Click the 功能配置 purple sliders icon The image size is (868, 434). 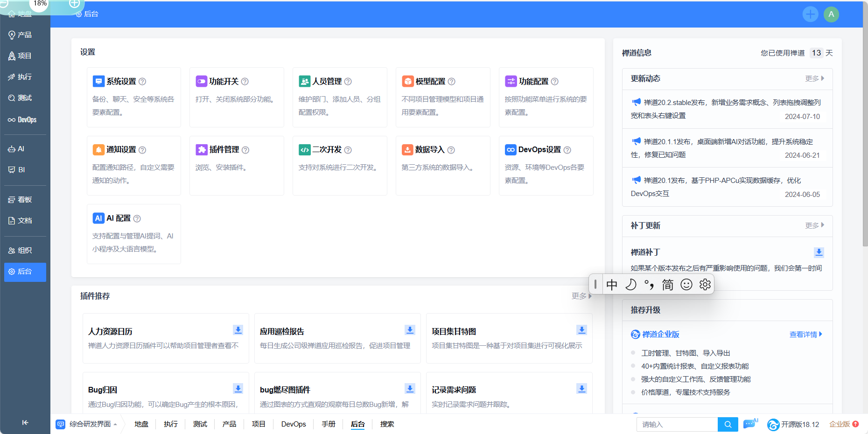pyautogui.click(x=511, y=81)
